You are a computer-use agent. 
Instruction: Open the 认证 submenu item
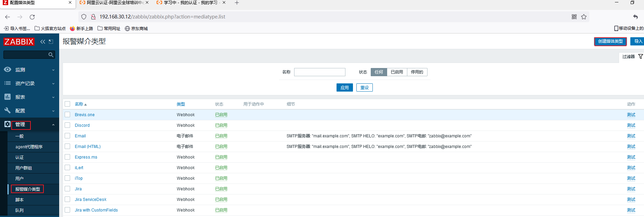[33, 157]
